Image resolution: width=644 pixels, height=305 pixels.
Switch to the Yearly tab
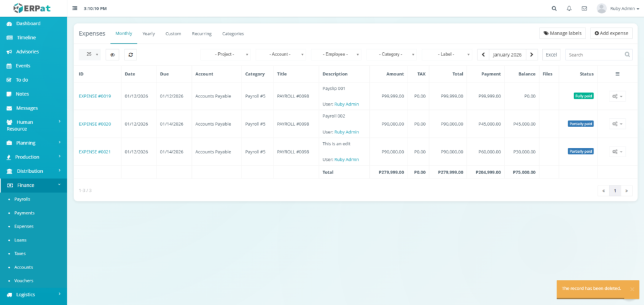148,33
